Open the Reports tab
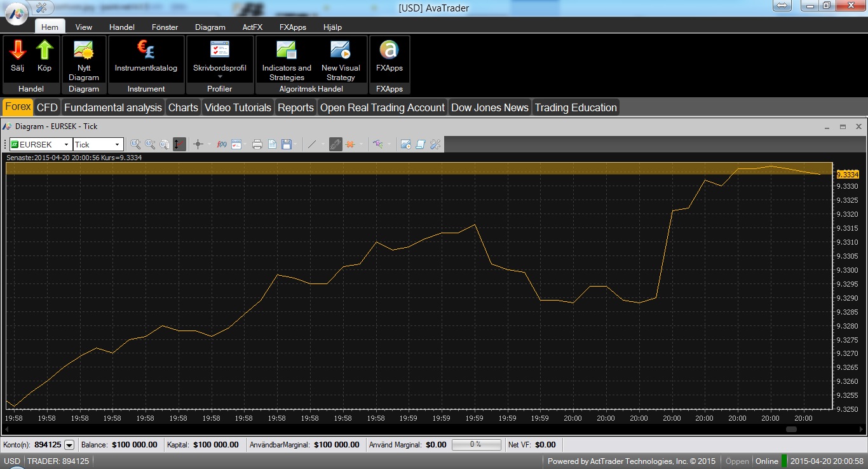Screen dimensions: 868x469 [295, 107]
